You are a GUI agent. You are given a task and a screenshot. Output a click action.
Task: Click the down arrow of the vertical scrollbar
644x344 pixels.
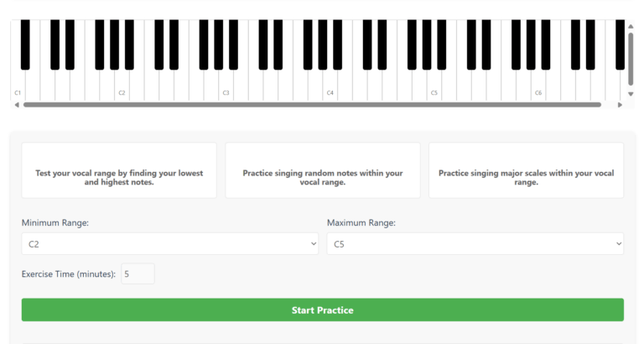631,96
